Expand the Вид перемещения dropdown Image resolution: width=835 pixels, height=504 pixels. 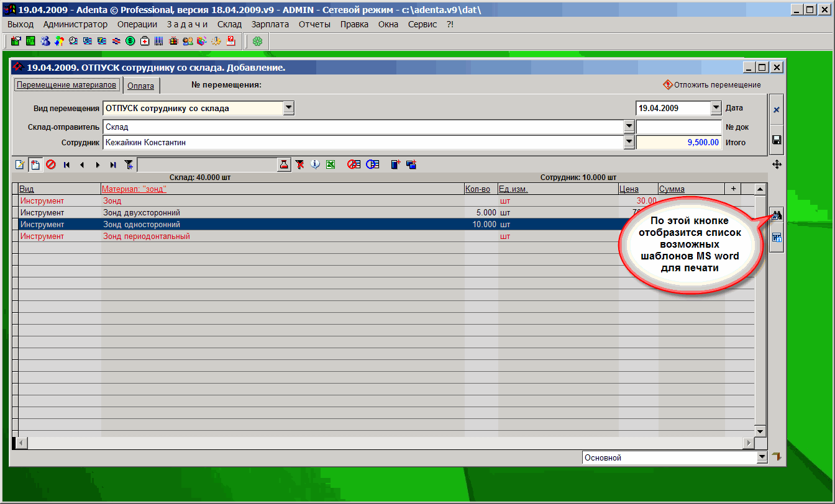[288, 109]
